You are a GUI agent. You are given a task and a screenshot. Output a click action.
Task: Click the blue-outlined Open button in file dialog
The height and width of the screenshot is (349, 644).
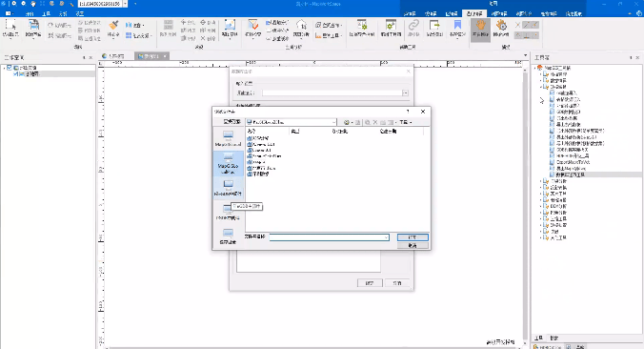[413, 237]
